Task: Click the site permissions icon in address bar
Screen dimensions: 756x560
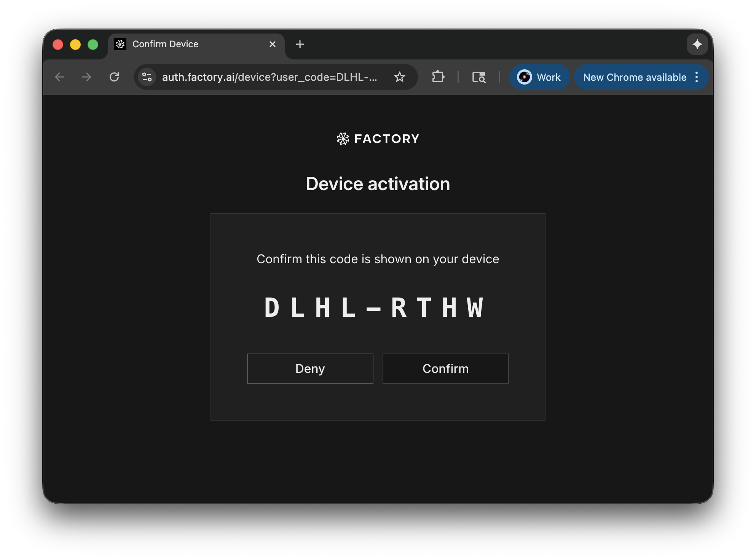Action: [x=147, y=77]
